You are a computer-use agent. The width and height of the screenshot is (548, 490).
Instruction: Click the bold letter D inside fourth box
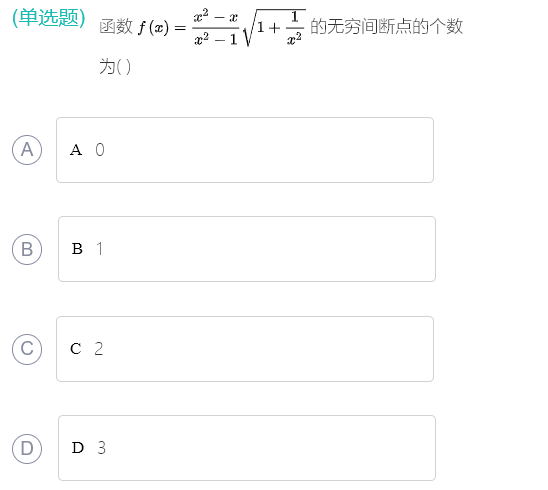pyautogui.click(x=78, y=448)
